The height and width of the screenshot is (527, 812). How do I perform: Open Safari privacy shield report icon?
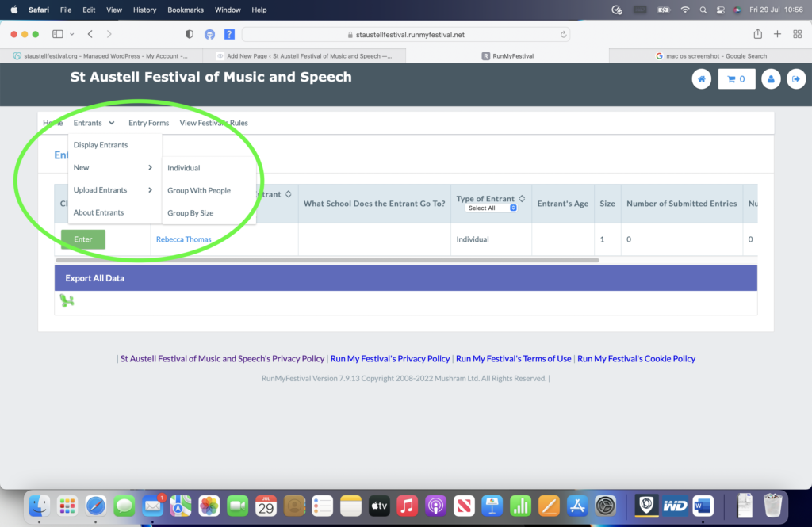(190, 34)
